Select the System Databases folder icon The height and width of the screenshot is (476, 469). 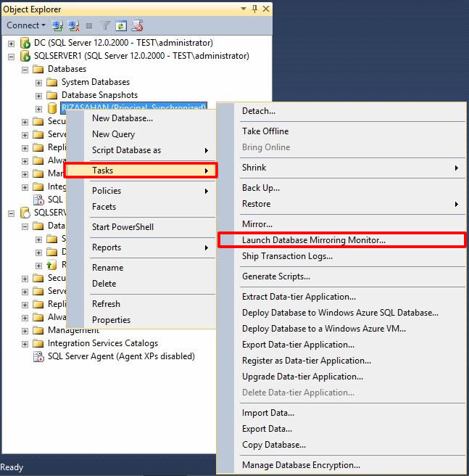tap(51, 82)
